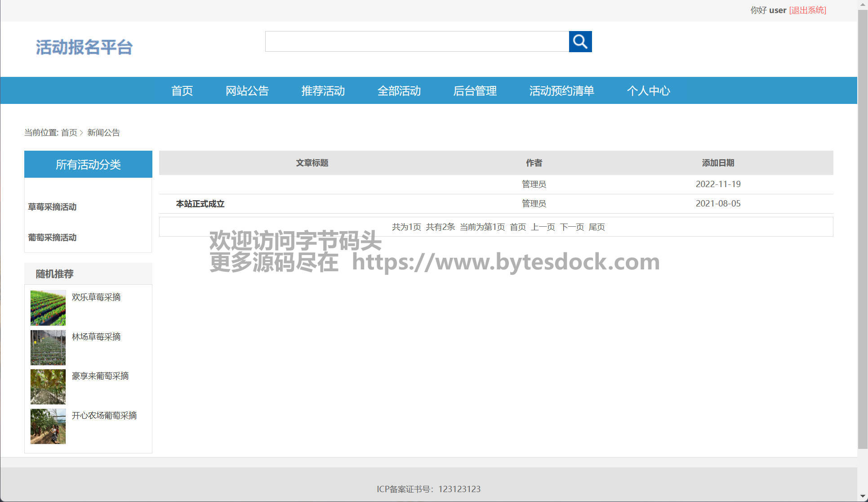Click 下一页 in the pagination
Image resolution: width=868 pixels, height=502 pixels.
[572, 227]
